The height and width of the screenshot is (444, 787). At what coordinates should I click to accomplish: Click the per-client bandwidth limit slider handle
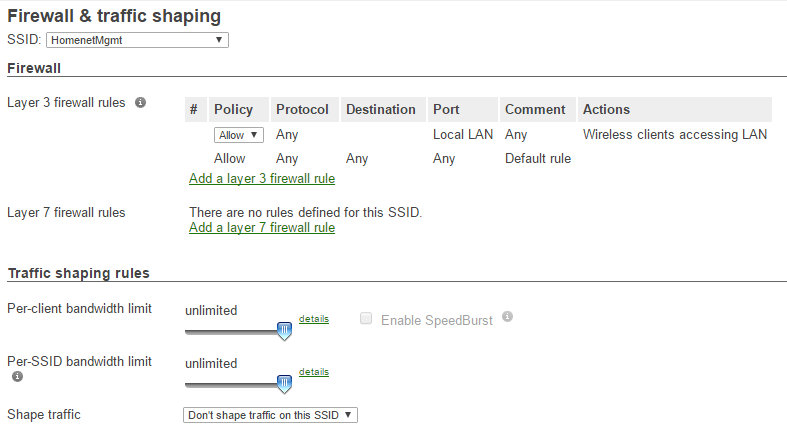pyautogui.click(x=284, y=331)
